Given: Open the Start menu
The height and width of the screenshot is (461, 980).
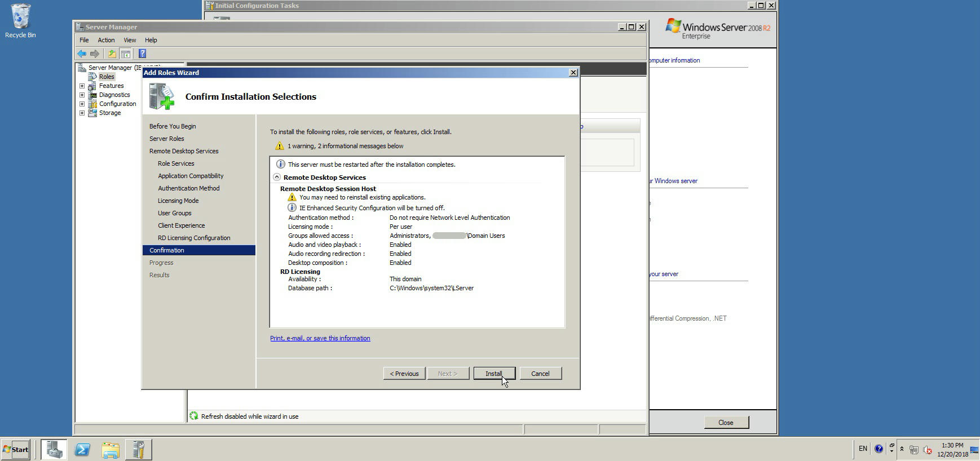Looking at the screenshot, I should tap(16, 449).
